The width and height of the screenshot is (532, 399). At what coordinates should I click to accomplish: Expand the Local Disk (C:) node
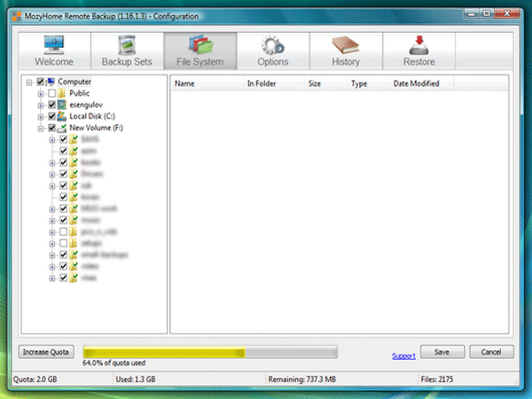tap(41, 116)
